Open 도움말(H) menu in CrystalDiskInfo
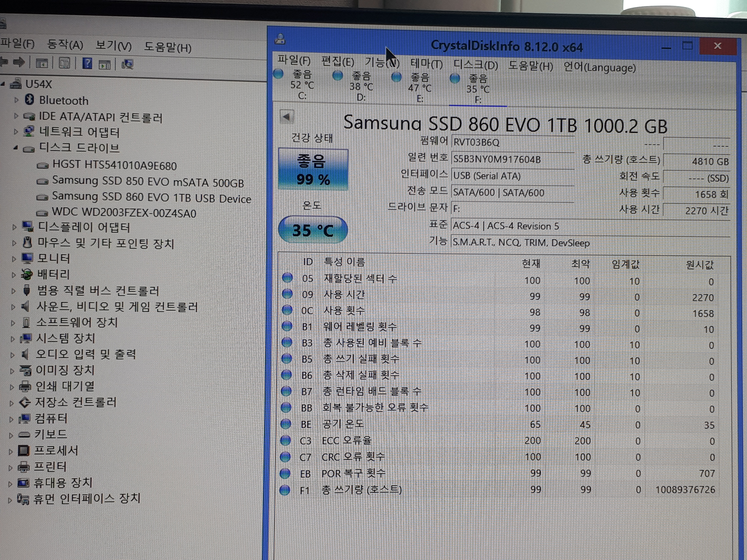The width and height of the screenshot is (747, 560). tap(530, 66)
